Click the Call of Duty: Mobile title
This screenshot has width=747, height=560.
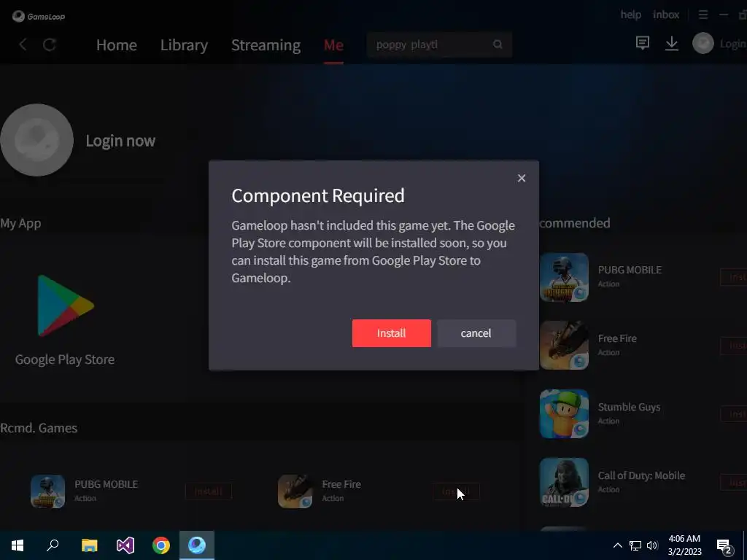click(641, 475)
